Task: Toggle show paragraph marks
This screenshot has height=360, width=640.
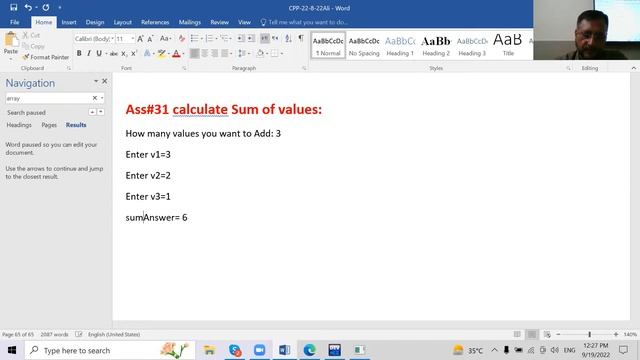Action: pyautogui.click(x=301, y=38)
